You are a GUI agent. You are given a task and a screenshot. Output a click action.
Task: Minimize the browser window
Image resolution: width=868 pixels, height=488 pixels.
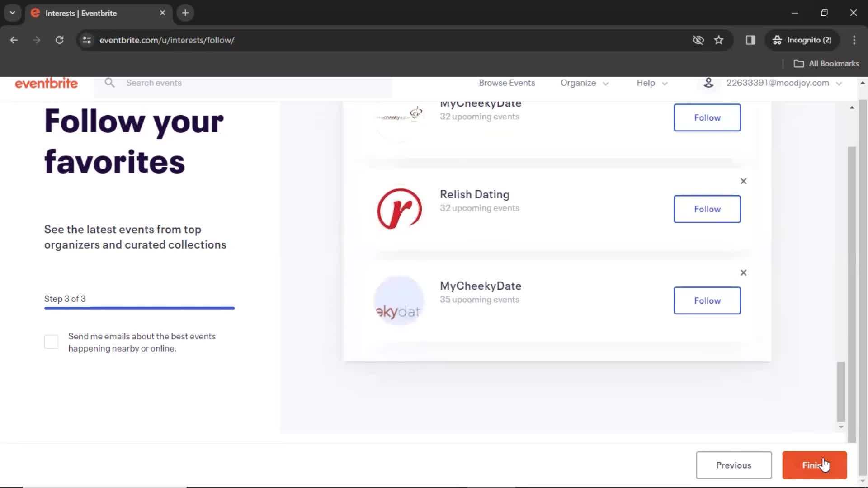point(795,13)
